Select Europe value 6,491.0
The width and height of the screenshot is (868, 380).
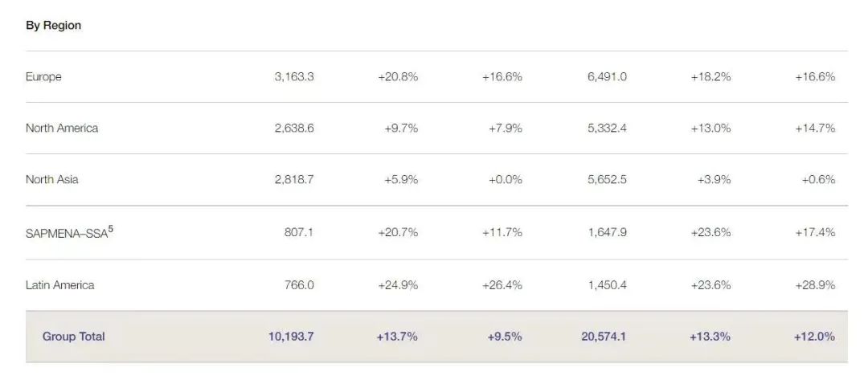608,77
